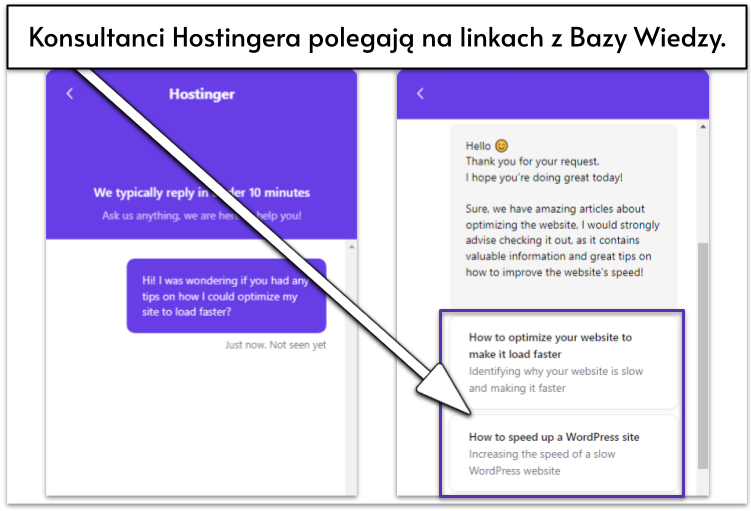Click "We typically reply in under 10 minutes" text
751x511 pixels.
(x=201, y=192)
